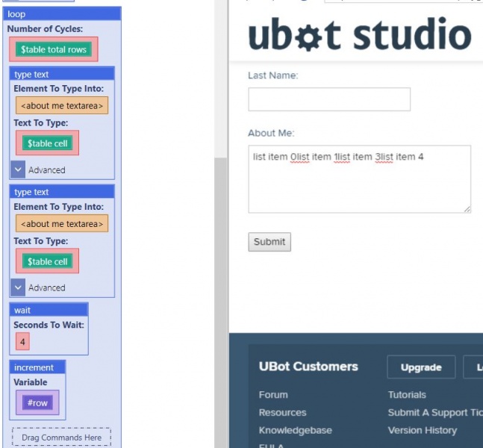Select the second type text command header
483x448 pixels.
tap(62, 192)
